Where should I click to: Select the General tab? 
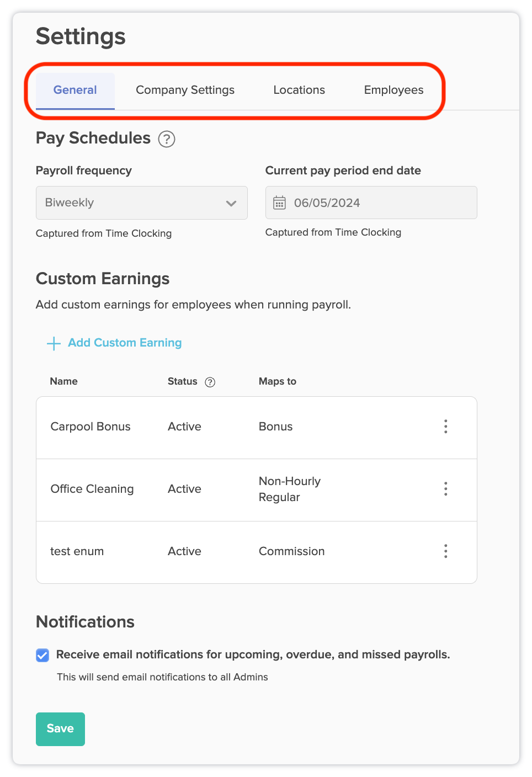click(x=75, y=90)
